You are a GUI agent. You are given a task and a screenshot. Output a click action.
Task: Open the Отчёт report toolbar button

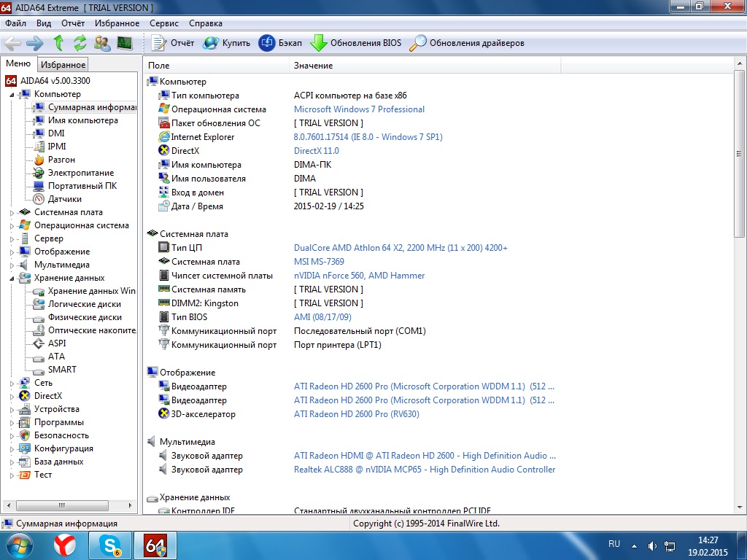pos(172,43)
